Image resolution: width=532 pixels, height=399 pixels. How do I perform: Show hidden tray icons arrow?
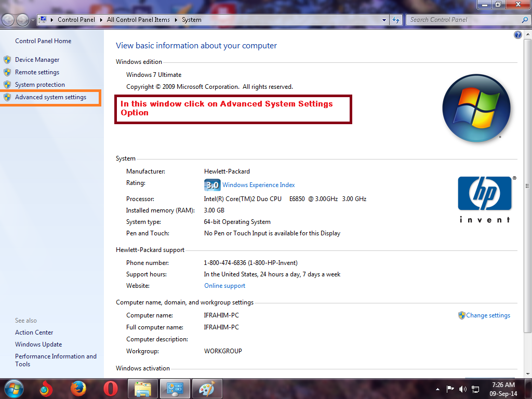coord(437,389)
